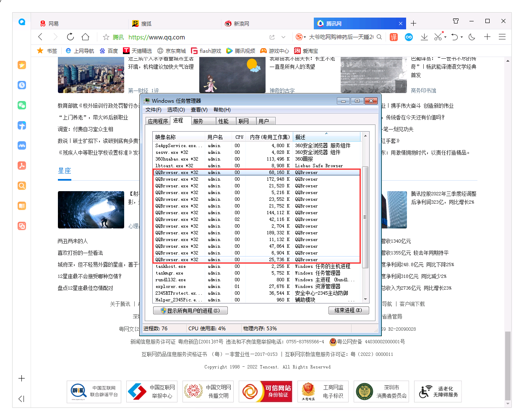524x420 pixels.
Task: Click the share icon in address bar
Action: pyautogui.click(x=272, y=37)
